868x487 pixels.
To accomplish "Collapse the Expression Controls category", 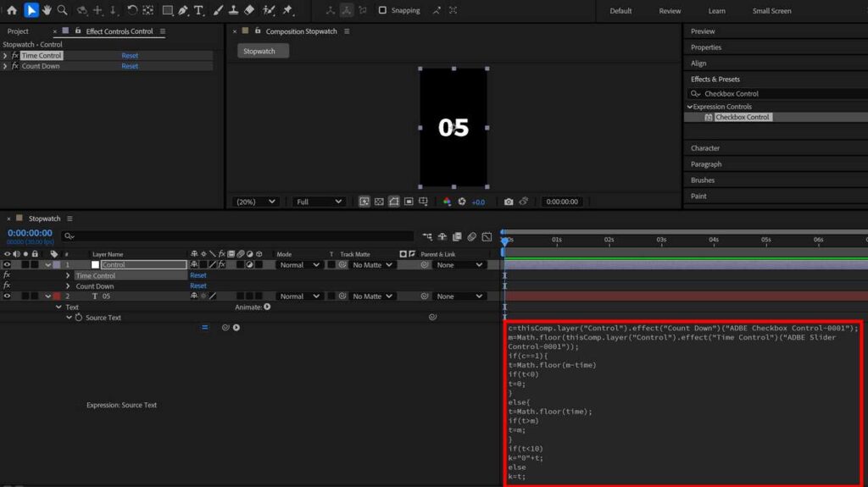I will point(690,106).
